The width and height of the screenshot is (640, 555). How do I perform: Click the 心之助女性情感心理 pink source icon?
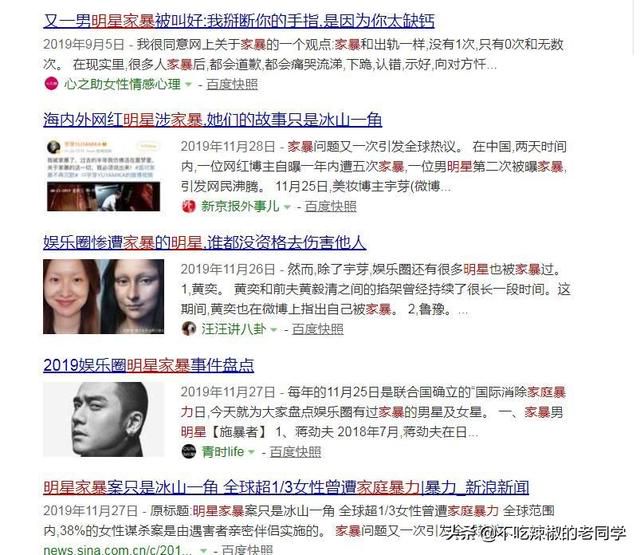tap(51, 84)
